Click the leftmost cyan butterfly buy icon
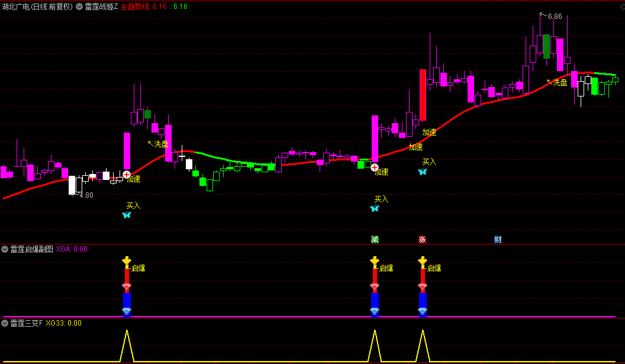 pyautogui.click(x=127, y=215)
